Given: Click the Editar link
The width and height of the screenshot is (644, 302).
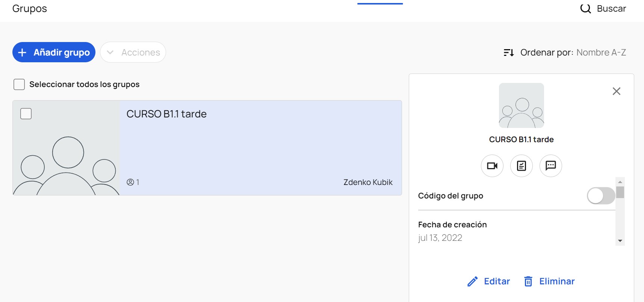Looking at the screenshot, I should pos(497,281).
